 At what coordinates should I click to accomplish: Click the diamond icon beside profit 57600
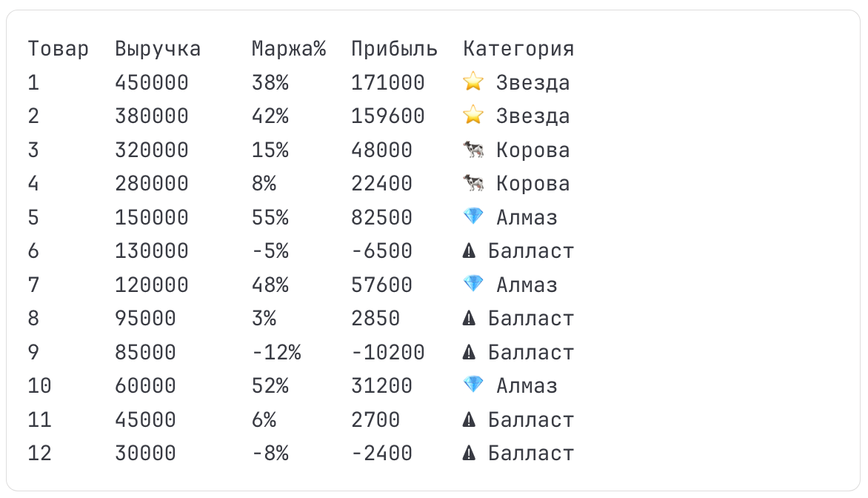(473, 284)
